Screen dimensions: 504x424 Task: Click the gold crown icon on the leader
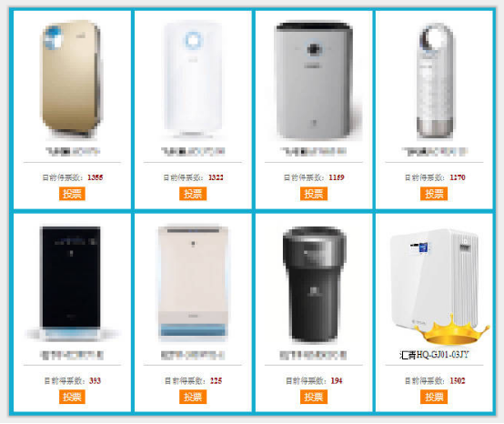pyautogui.click(x=451, y=330)
